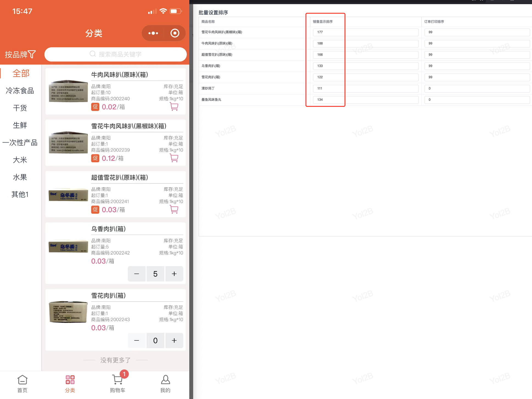Click print order field for 清炒鸡丁
Viewport: 532px width, 399px height.
coord(477,88)
